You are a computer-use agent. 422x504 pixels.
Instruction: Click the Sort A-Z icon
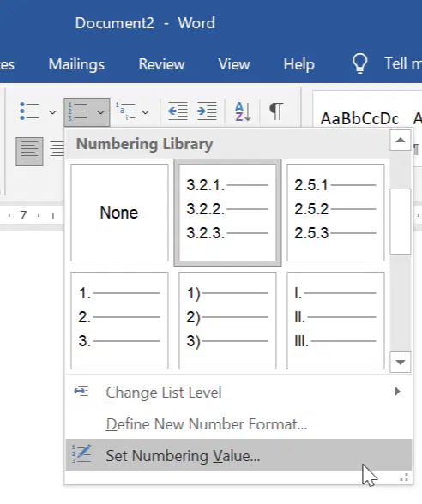243,111
